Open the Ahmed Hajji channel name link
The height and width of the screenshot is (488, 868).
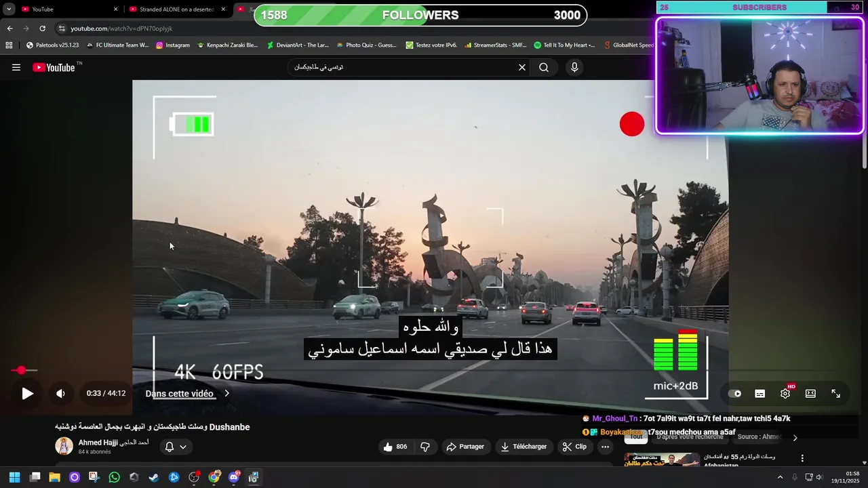tap(113, 443)
